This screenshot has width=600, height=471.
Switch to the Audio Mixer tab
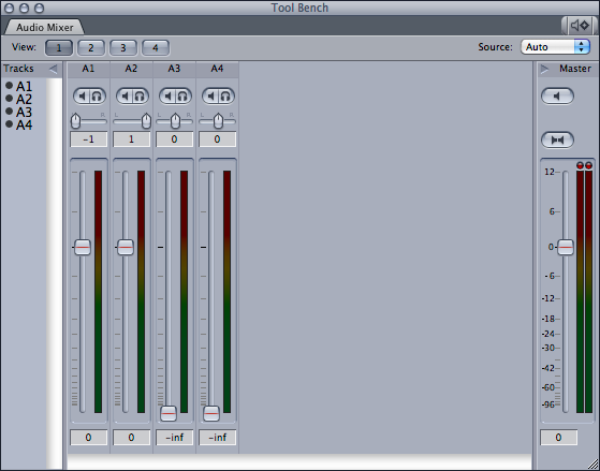[x=44, y=27]
